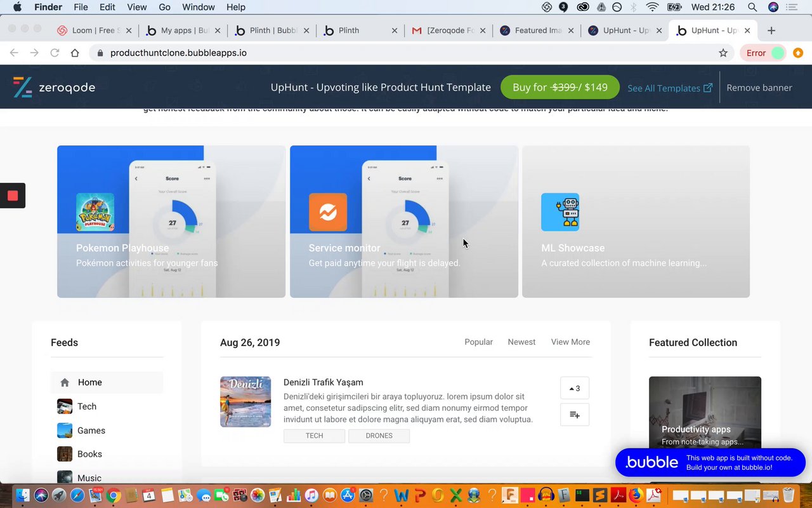Open the Tech feed icon
Screen dimensions: 812x508
coord(65,406)
